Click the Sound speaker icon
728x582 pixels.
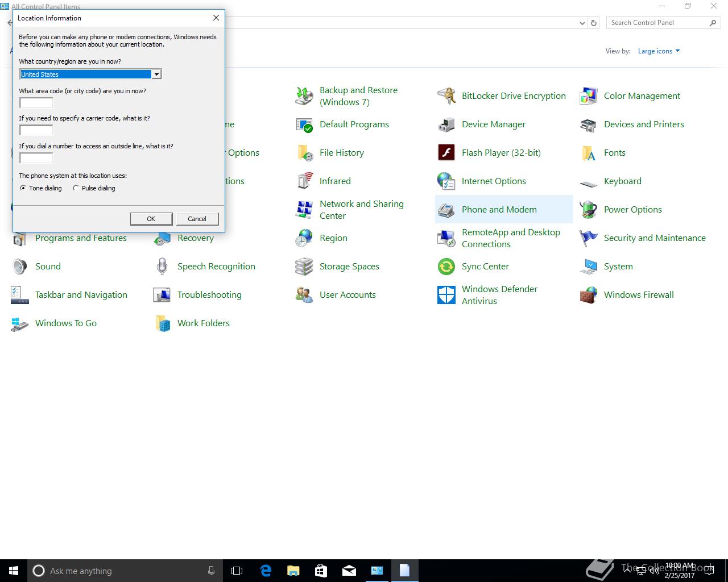tap(20, 267)
